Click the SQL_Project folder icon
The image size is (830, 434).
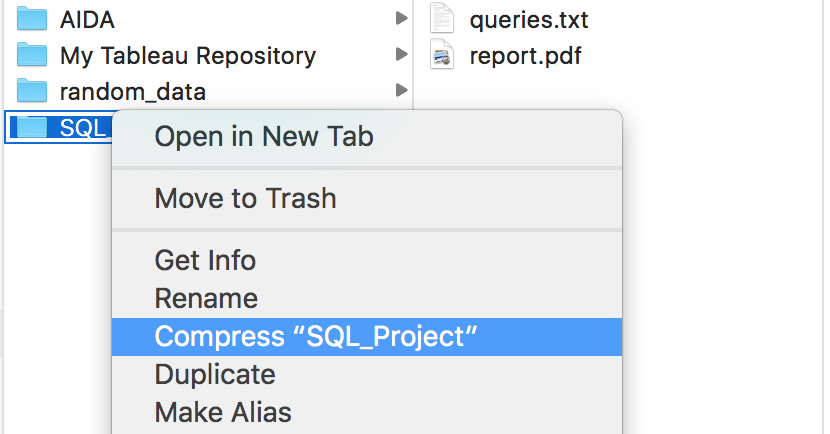coord(33,127)
